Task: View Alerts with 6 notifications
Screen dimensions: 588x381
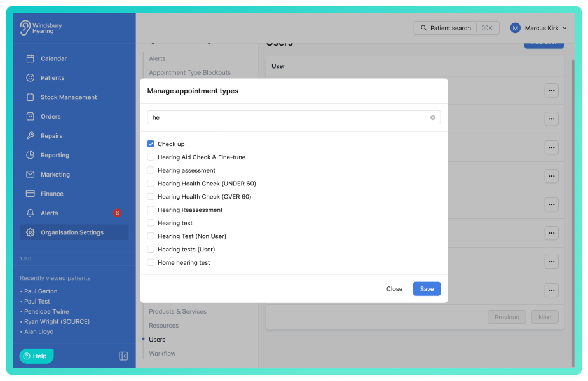Action: click(74, 213)
